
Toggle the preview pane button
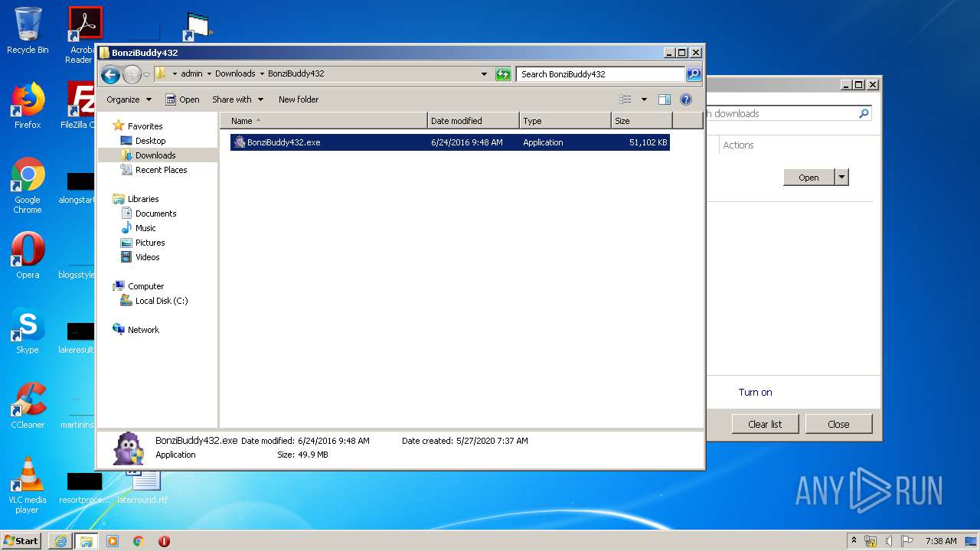click(665, 99)
